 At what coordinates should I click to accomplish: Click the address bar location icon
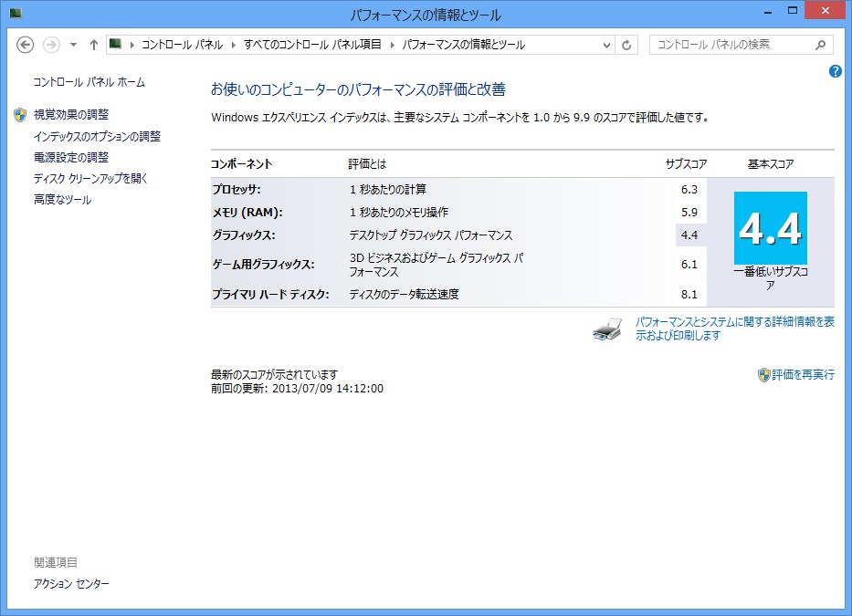(x=115, y=44)
